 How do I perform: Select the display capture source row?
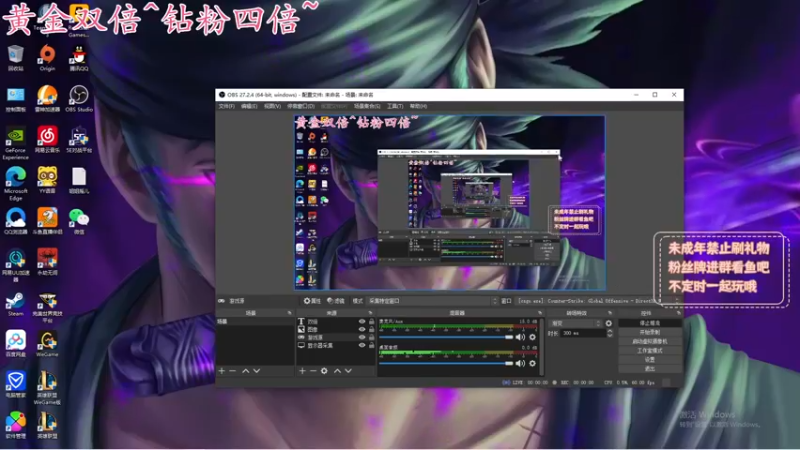[x=336, y=345]
